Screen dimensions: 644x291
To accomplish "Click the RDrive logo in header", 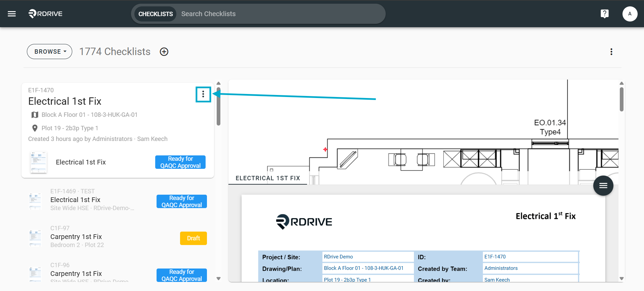I will [45, 14].
